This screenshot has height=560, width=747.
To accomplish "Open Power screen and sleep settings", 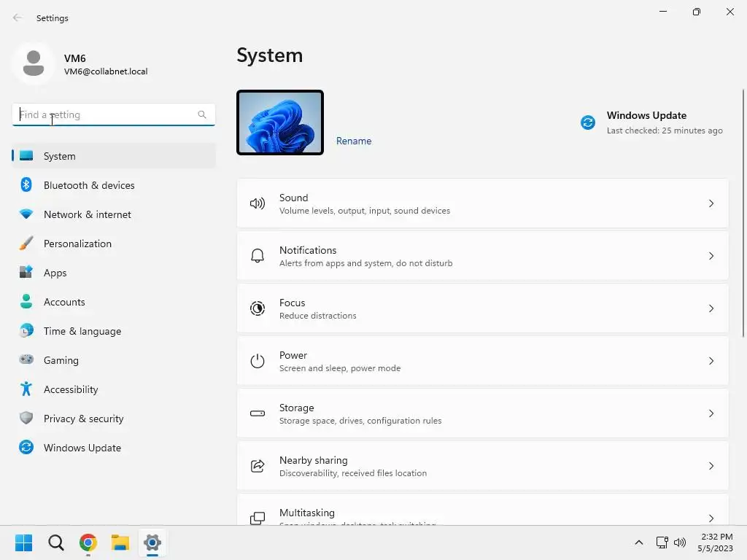I will (x=483, y=361).
